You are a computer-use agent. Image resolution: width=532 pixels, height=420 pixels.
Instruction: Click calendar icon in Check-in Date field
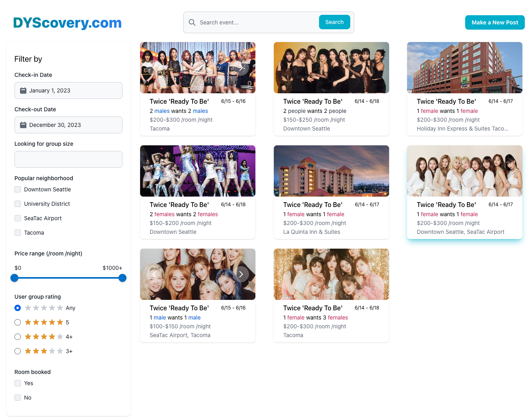23,90
